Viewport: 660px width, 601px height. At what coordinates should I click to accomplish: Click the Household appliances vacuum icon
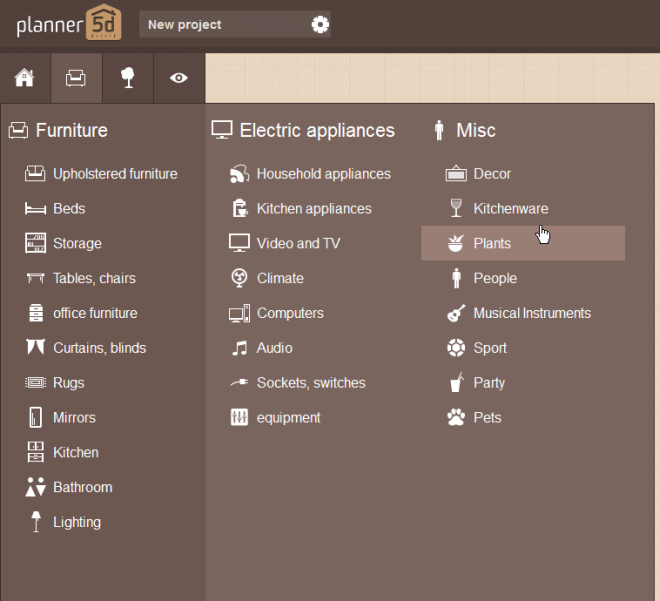coord(240,174)
